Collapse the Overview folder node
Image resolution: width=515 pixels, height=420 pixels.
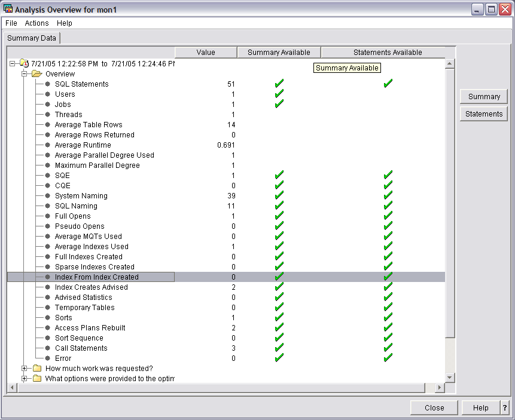click(25, 74)
